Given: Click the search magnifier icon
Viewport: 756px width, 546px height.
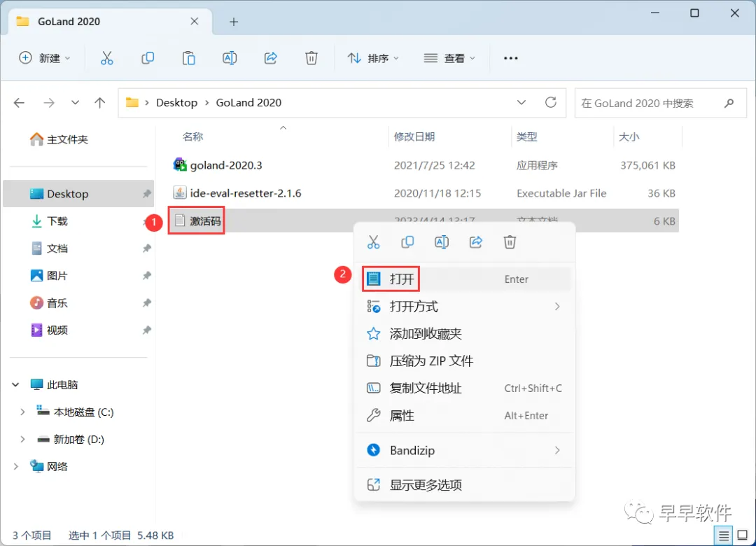Looking at the screenshot, I should [729, 103].
